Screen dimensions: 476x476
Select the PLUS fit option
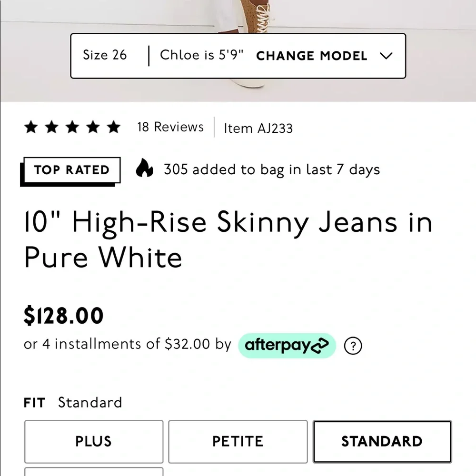click(93, 441)
